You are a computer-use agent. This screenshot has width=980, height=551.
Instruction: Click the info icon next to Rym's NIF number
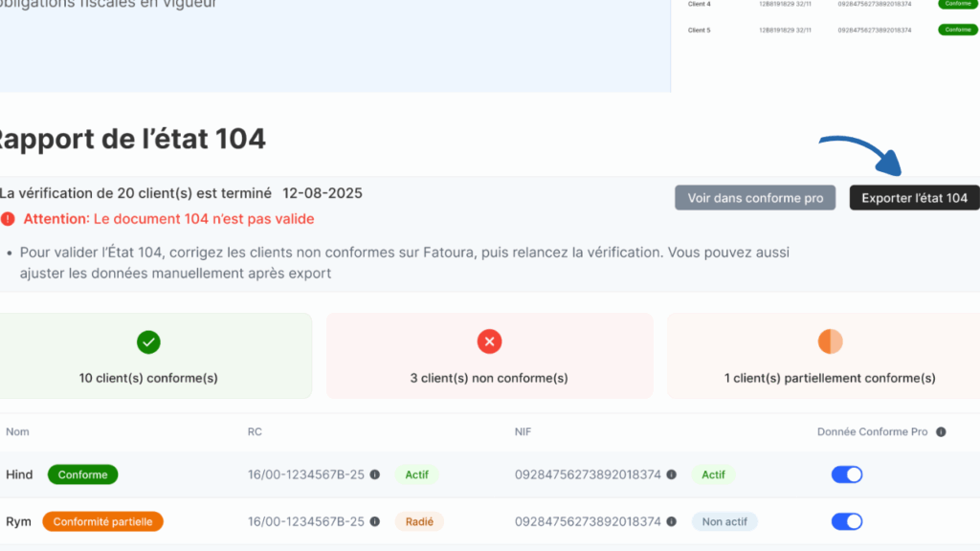pyautogui.click(x=672, y=521)
